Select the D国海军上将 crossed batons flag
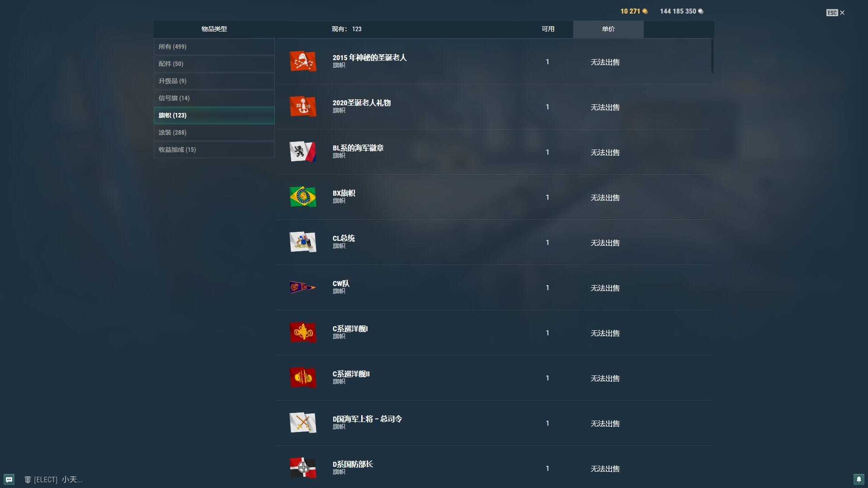Screen dimensions: 868x488 pos(302,423)
